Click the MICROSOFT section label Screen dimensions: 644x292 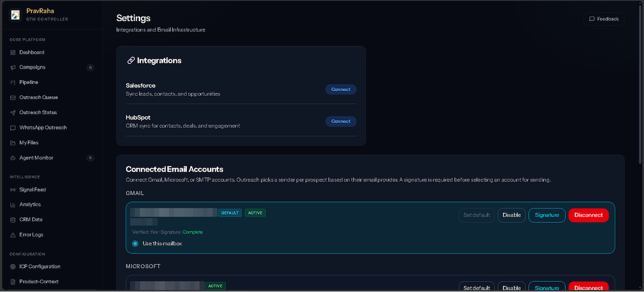[x=143, y=267]
